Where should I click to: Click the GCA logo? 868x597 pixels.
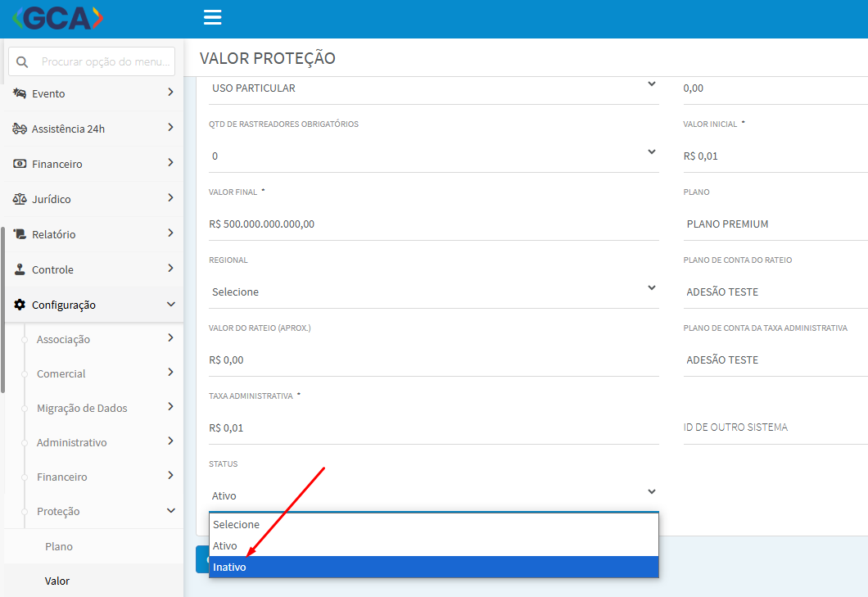pos(57,18)
